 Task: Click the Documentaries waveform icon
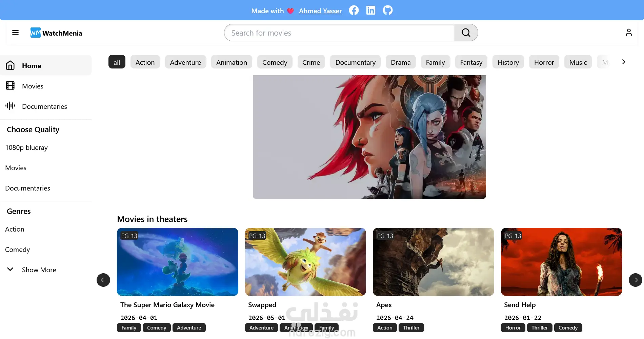10,106
